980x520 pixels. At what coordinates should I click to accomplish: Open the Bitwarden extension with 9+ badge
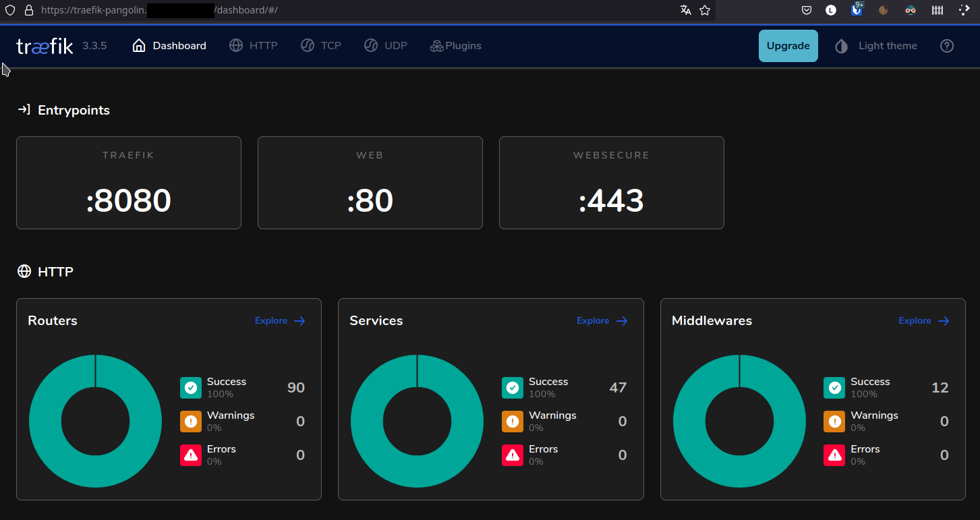click(x=857, y=9)
